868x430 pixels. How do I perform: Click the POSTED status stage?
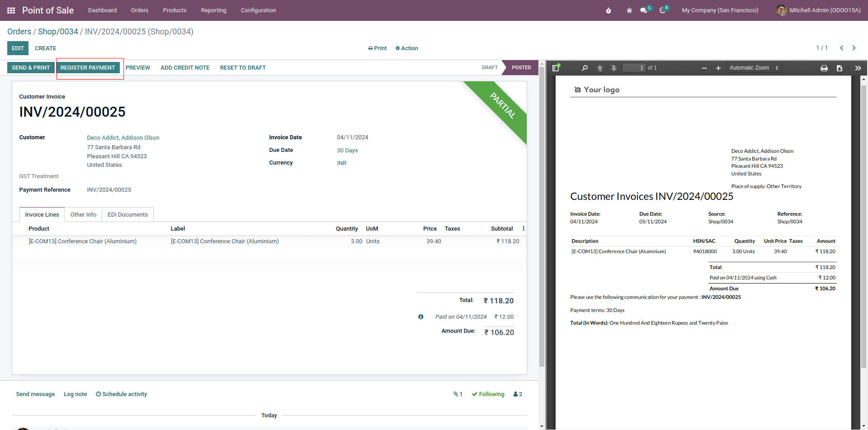521,68
